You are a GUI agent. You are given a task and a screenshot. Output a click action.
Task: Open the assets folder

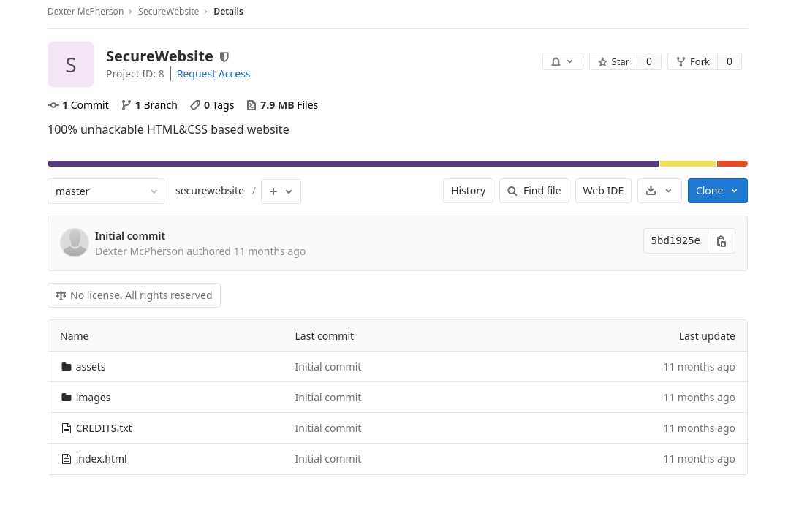pos(91,367)
